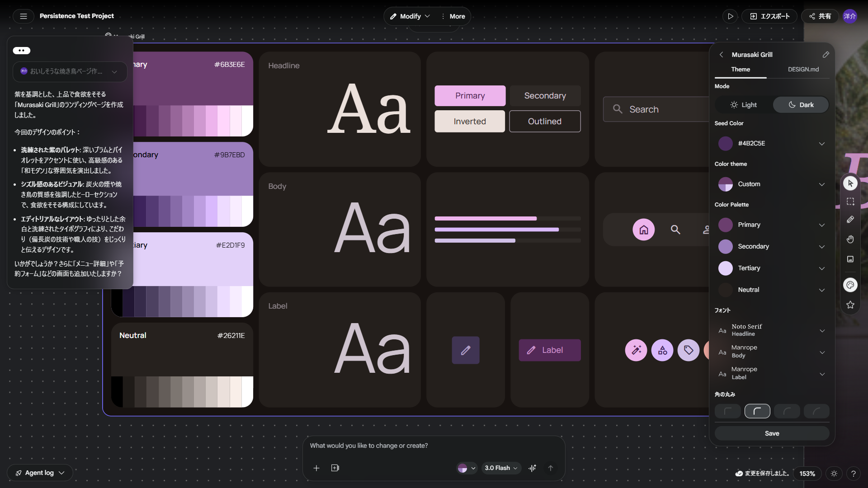
Task: Save the Murasaki Grill theme
Action: point(771,433)
